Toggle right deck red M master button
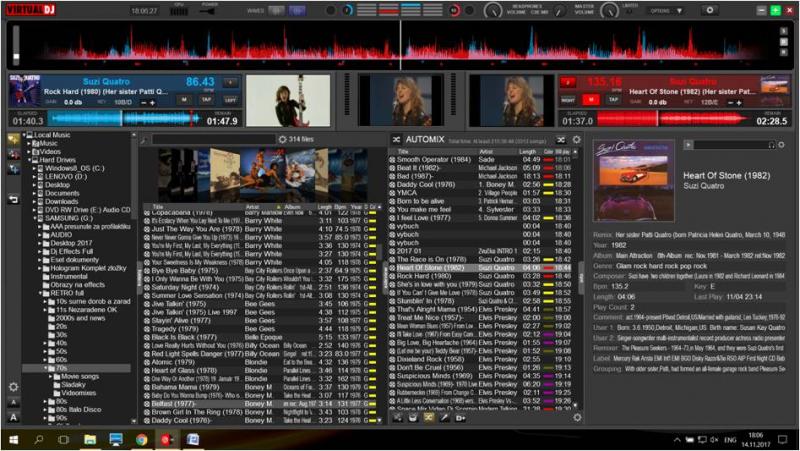The height and width of the screenshot is (451, 800). pyautogui.click(x=591, y=99)
